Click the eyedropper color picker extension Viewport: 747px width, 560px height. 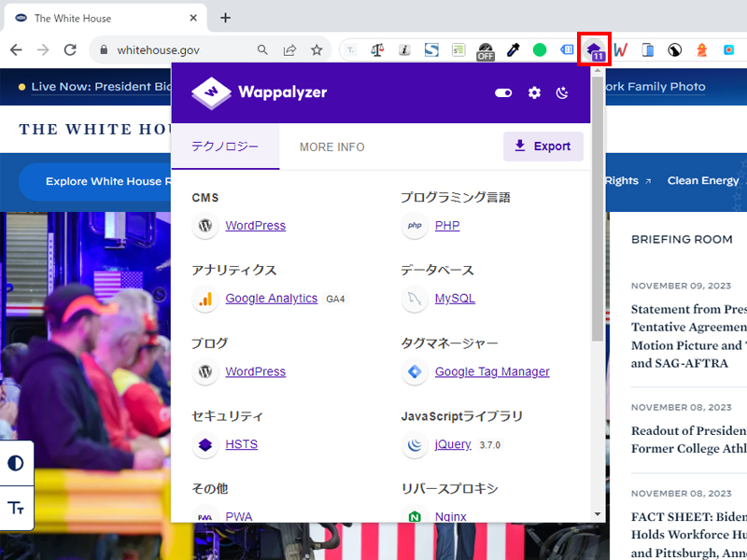[513, 49]
